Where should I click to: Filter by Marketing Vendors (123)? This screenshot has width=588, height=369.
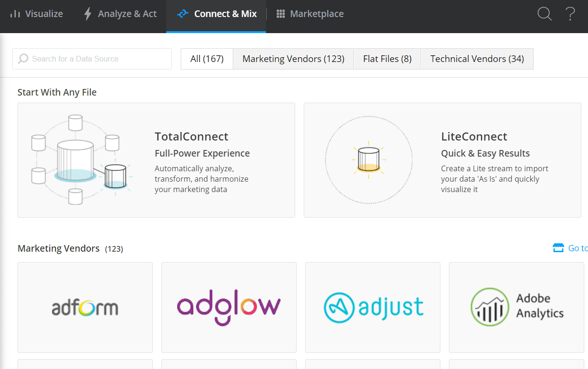tap(293, 59)
